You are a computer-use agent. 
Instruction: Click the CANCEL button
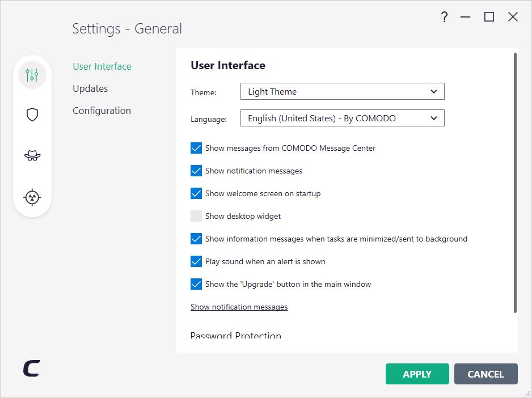tap(486, 374)
